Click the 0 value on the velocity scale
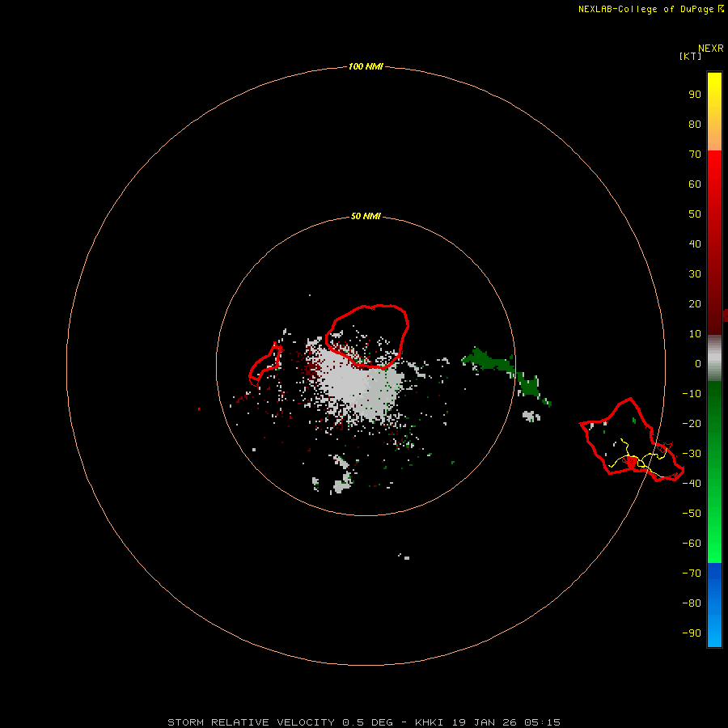Screen dimensions: 728x728 [x=698, y=363]
